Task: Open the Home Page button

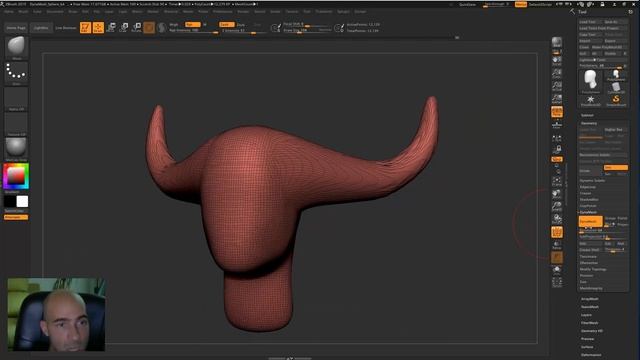Action: [x=16, y=28]
